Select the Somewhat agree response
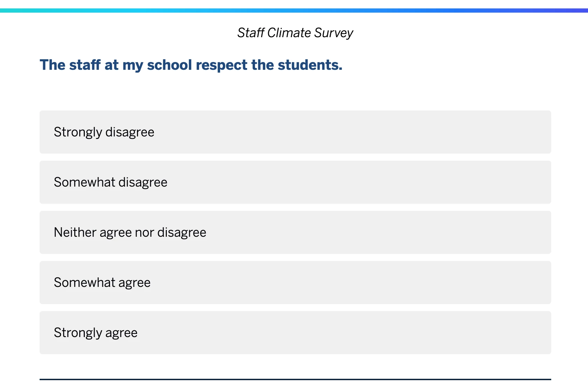This screenshot has width=588, height=390. tap(295, 282)
